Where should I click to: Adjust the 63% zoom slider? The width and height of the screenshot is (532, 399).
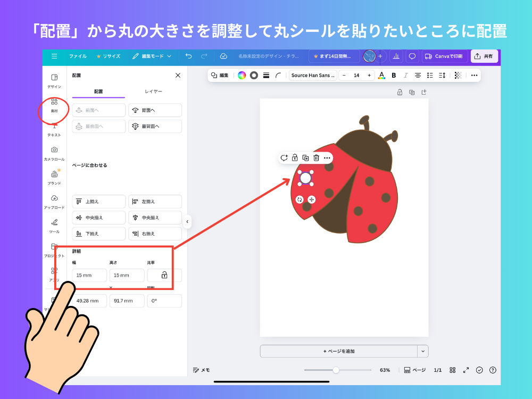(336, 370)
